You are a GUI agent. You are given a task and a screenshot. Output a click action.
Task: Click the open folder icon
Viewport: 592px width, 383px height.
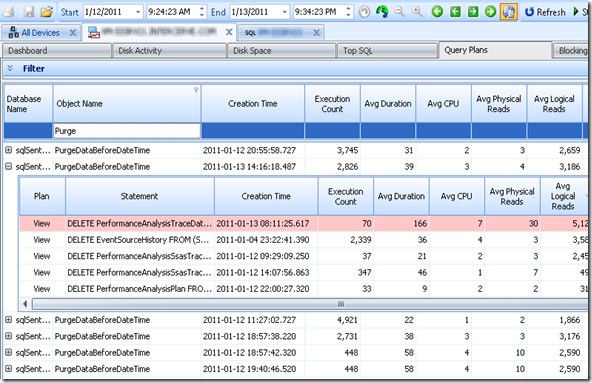[x=46, y=12]
